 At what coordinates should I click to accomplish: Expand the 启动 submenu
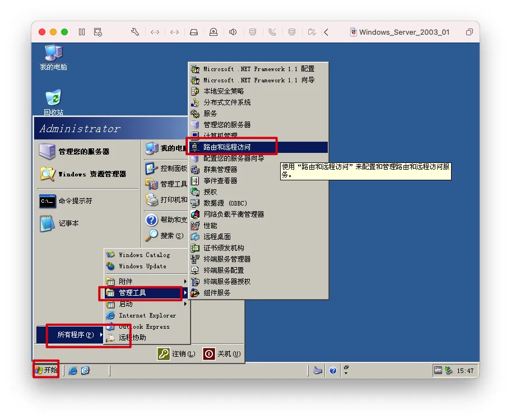pyautogui.click(x=146, y=304)
